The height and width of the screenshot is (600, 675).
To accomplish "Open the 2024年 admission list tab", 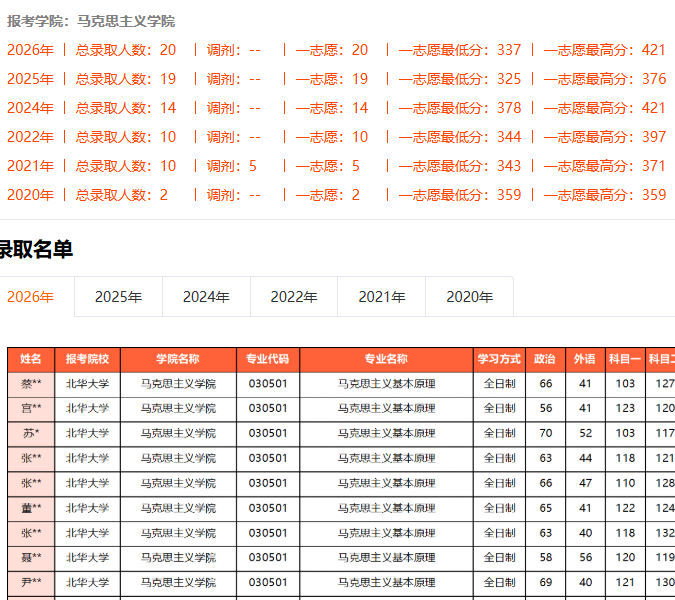I will pyautogui.click(x=206, y=297).
